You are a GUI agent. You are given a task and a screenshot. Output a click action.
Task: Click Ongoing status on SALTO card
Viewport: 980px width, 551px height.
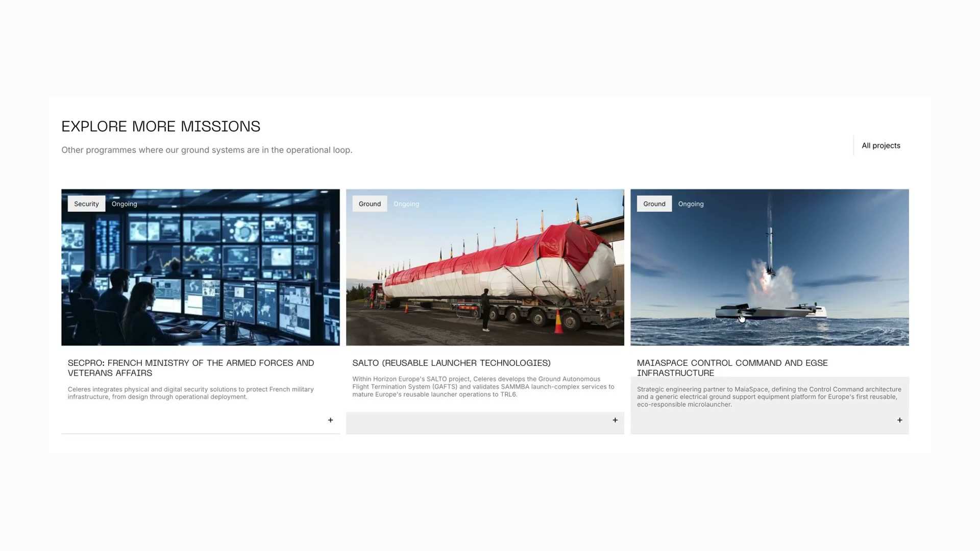pyautogui.click(x=406, y=204)
